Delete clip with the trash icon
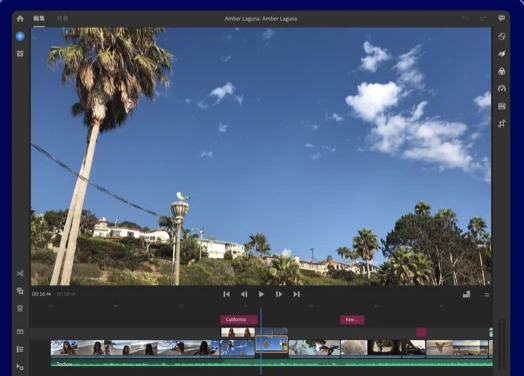This screenshot has width=524, height=376. [20, 308]
